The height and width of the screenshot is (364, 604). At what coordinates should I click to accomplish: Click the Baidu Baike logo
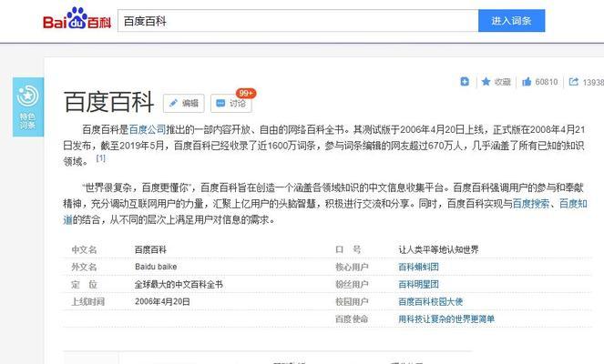pyautogui.click(x=77, y=19)
